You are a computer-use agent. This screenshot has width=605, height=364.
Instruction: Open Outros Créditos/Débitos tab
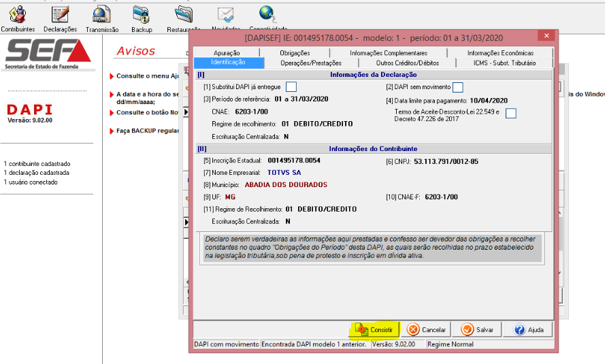(x=408, y=63)
